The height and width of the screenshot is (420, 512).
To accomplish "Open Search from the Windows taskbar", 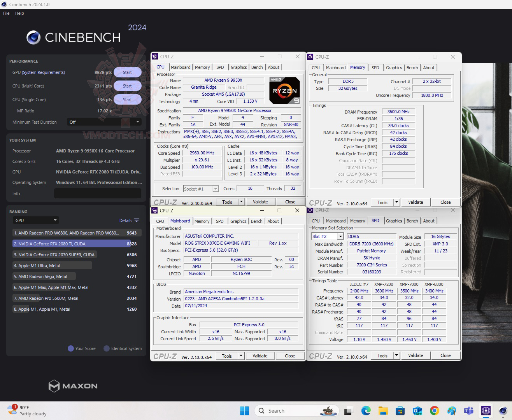I will click(x=296, y=410).
